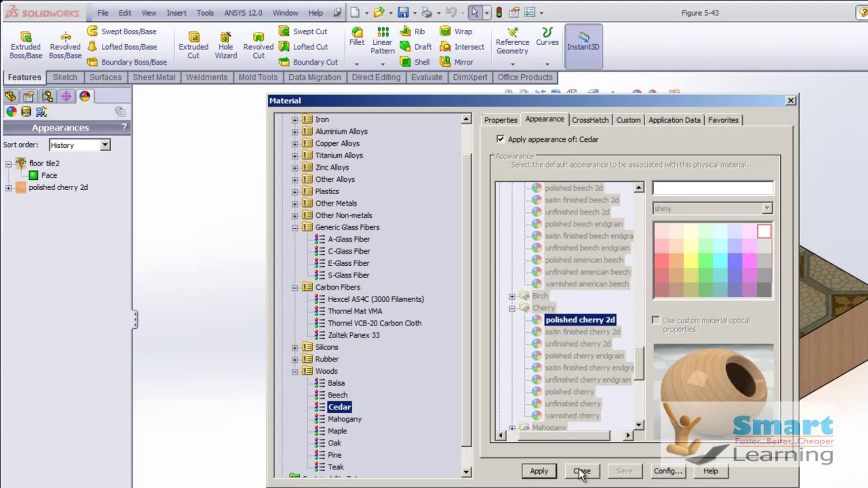Click the Fillet tool icon
This screenshot has width=868, height=488.
click(x=357, y=33)
